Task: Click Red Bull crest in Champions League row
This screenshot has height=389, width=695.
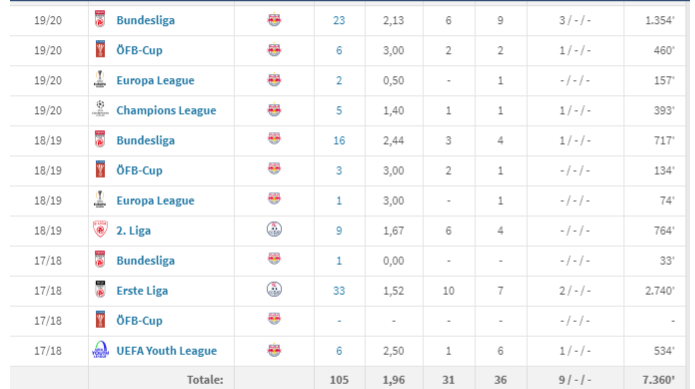Action: pos(274,109)
